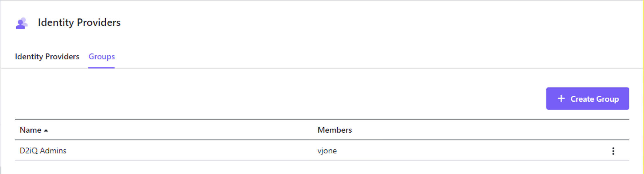Viewport: 644px width, 174px height.
Task: Open the D2iQ Admins group name
Action: click(x=43, y=151)
